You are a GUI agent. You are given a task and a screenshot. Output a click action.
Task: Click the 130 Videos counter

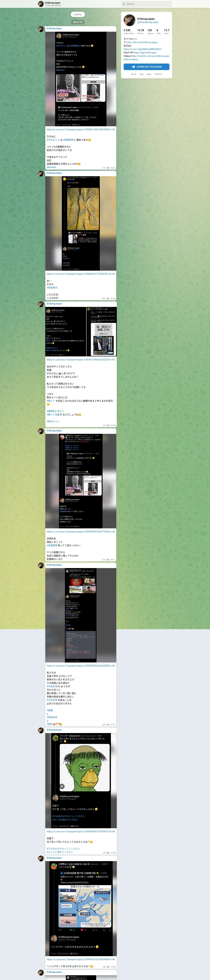coord(150,32)
